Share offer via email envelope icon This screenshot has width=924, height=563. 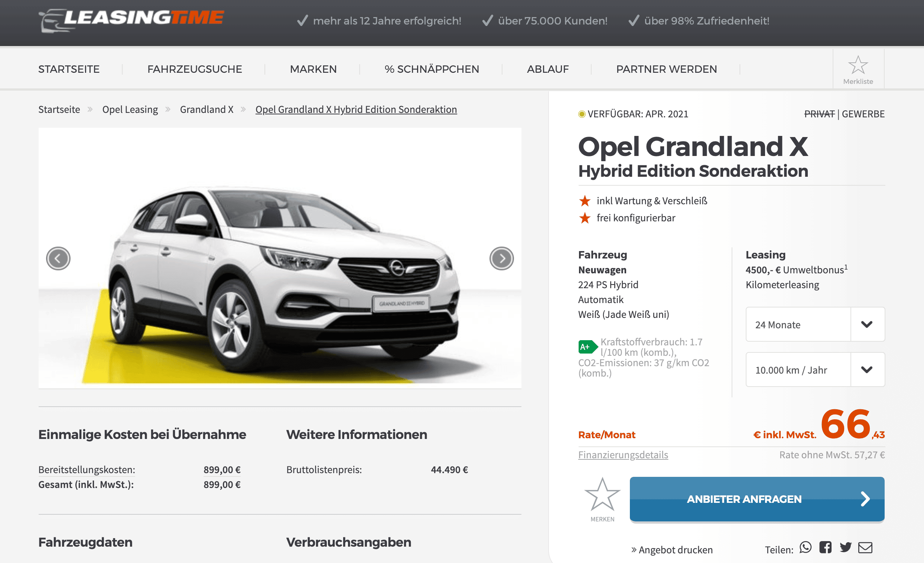click(x=865, y=548)
